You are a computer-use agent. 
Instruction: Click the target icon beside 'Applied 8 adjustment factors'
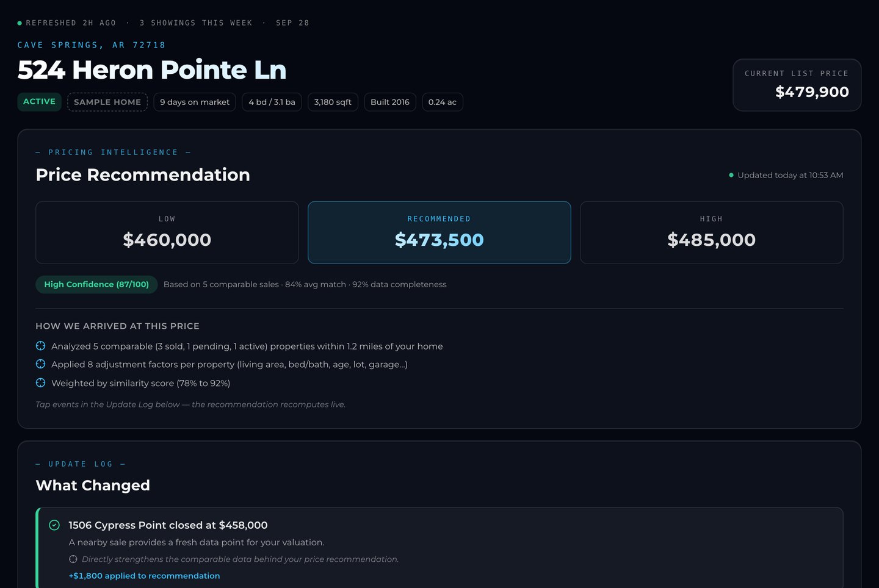pyautogui.click(x=41, y=364)
